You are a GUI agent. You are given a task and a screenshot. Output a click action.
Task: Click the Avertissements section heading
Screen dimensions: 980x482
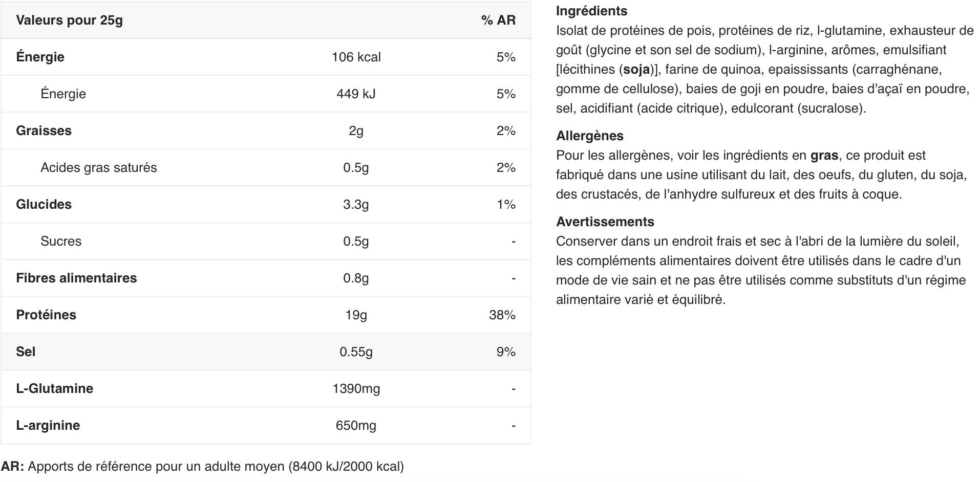point(605,222)
